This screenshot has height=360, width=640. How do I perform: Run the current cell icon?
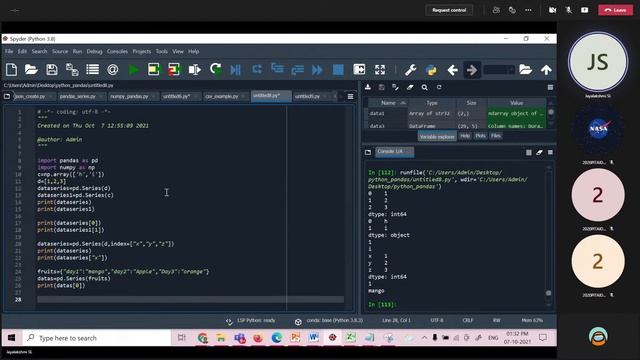coord(154,70)
